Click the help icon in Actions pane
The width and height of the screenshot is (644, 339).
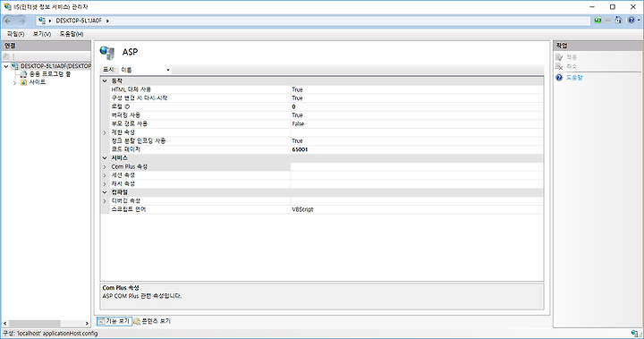coord(559,78)
